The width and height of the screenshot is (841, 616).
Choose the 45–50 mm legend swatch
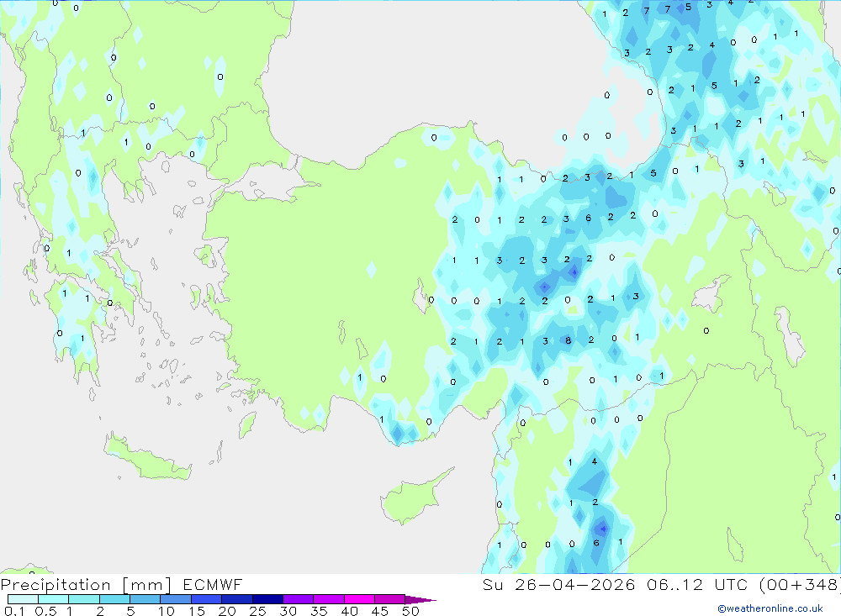(x=389, y=599)
